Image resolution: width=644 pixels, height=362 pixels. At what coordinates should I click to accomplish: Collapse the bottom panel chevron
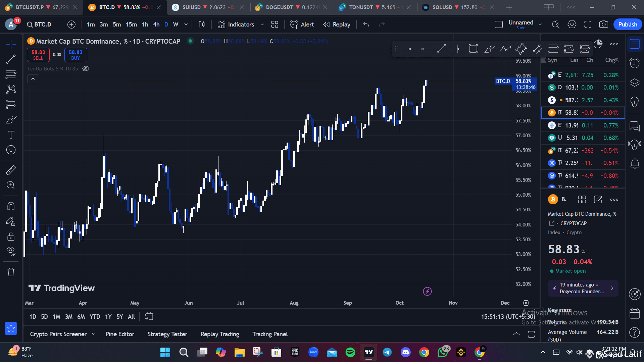coord(516,334)
